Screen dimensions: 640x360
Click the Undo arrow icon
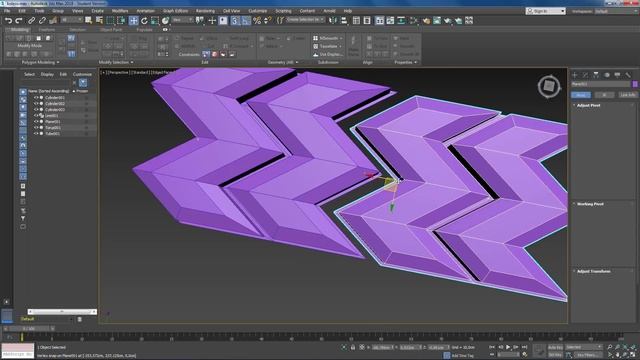click(8, 20)
